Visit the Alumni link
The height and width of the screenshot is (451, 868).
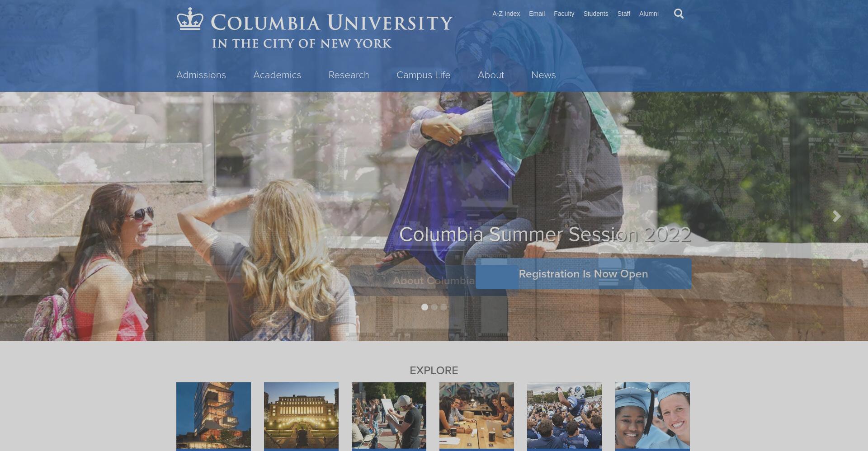[x=649, y=14]
